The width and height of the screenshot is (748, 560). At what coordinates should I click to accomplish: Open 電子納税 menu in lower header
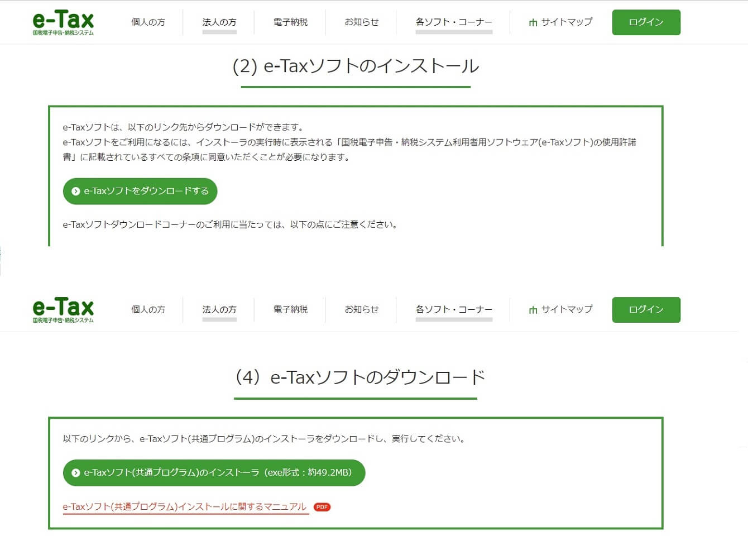click(x=290, y=309)
